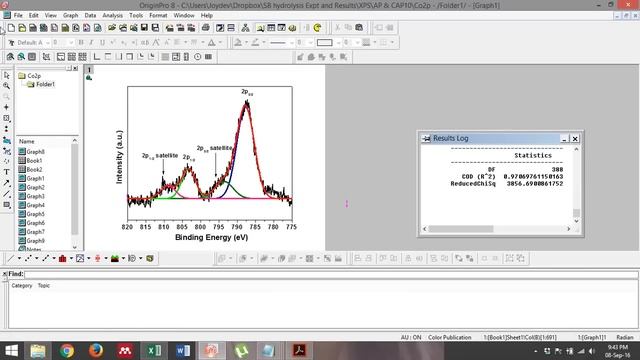This screenshot has width=640, height=360.
Task: Click the Print toolbar icon
Action: coord(206,28)
